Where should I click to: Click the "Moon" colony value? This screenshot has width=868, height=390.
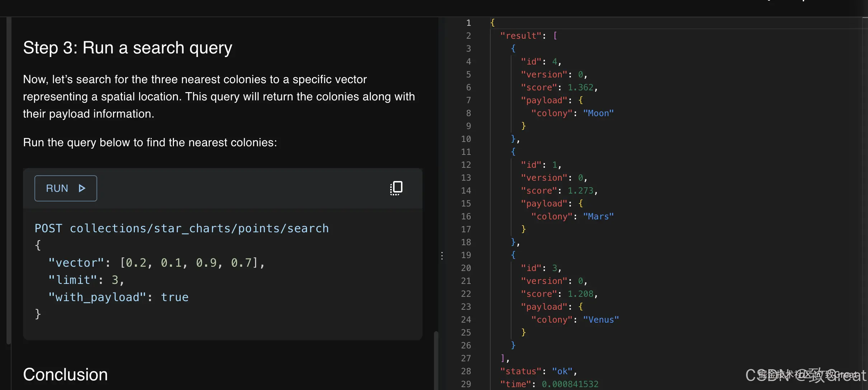click(x=598, y=113)
